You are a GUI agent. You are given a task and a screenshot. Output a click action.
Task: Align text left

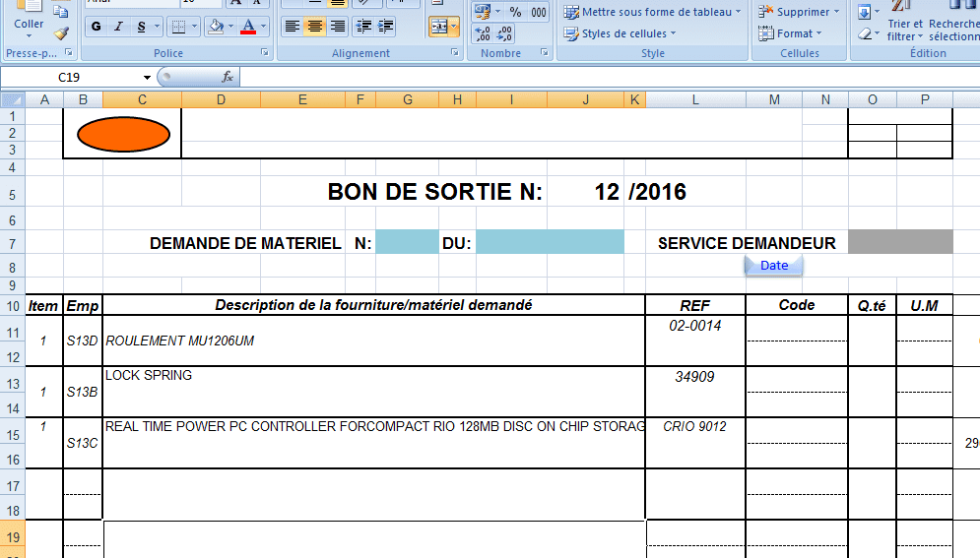pos(292,27)
